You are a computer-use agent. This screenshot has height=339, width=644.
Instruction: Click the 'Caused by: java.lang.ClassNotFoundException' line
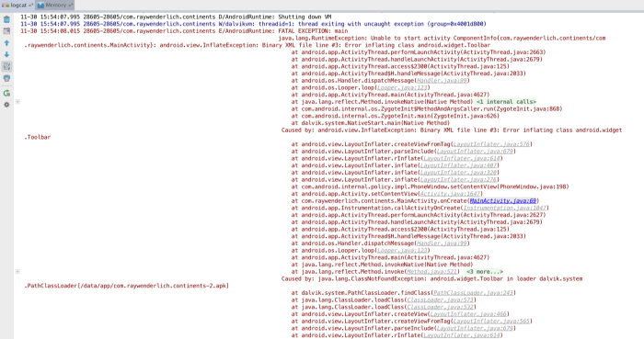[431, 278]
